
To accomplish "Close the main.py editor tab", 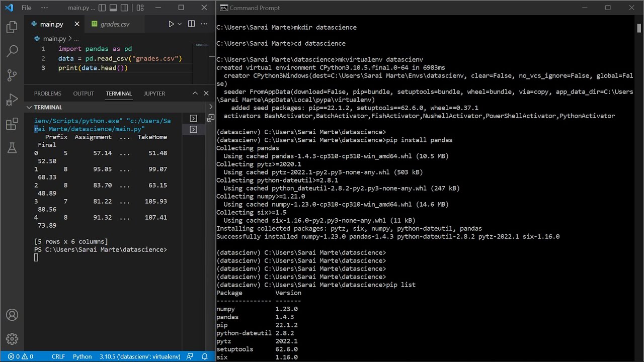I will (x=77, y=24).
